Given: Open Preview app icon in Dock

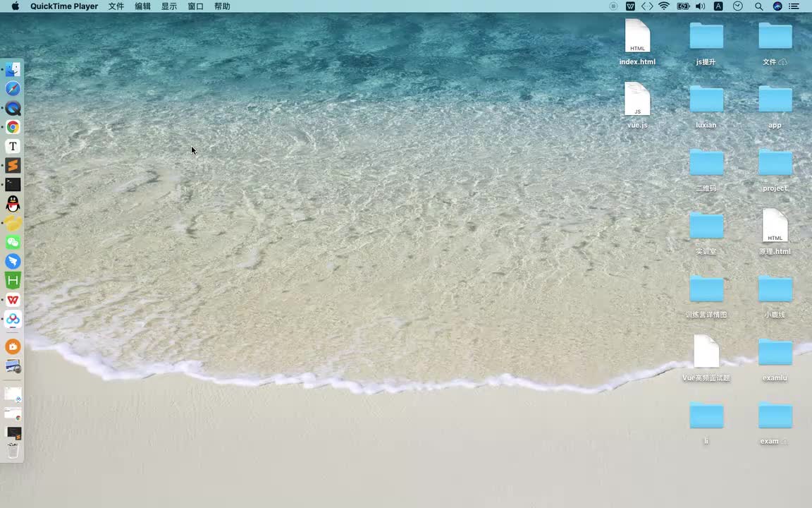Looking at the screenshot, I should click(x=13, y=366).
